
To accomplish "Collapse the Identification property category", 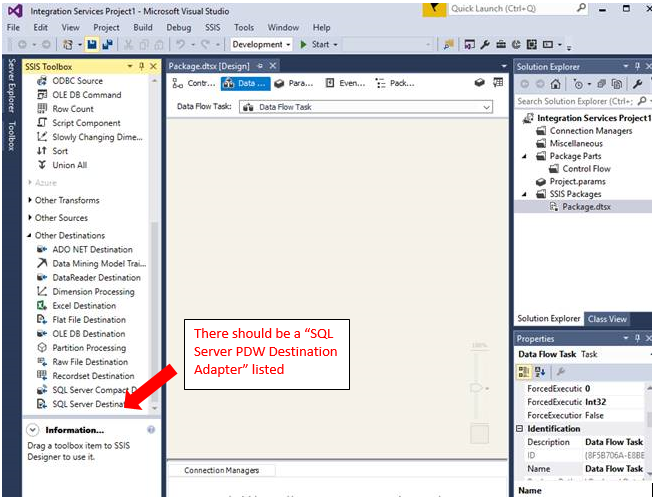I will (520, 429).
